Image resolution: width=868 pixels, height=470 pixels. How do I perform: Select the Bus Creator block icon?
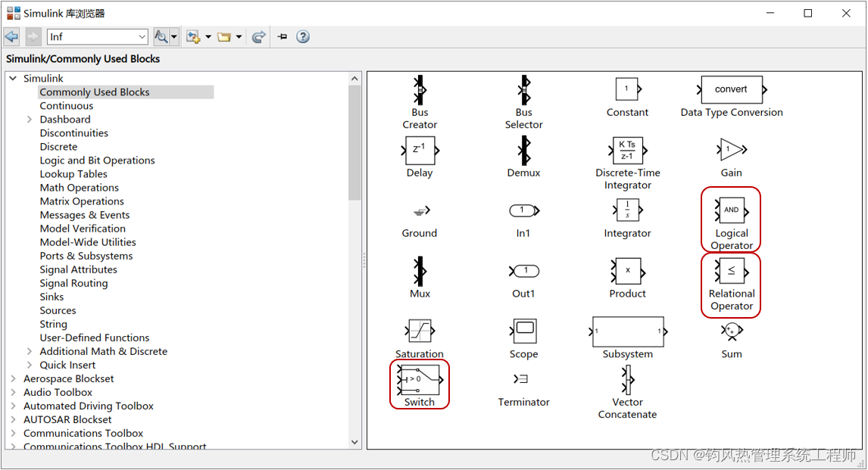(x=420, y=89)
